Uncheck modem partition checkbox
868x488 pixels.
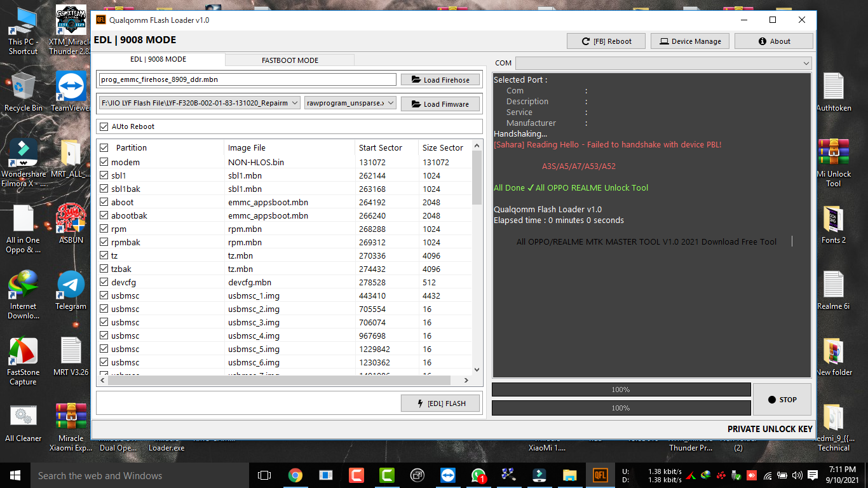(104, 162)
